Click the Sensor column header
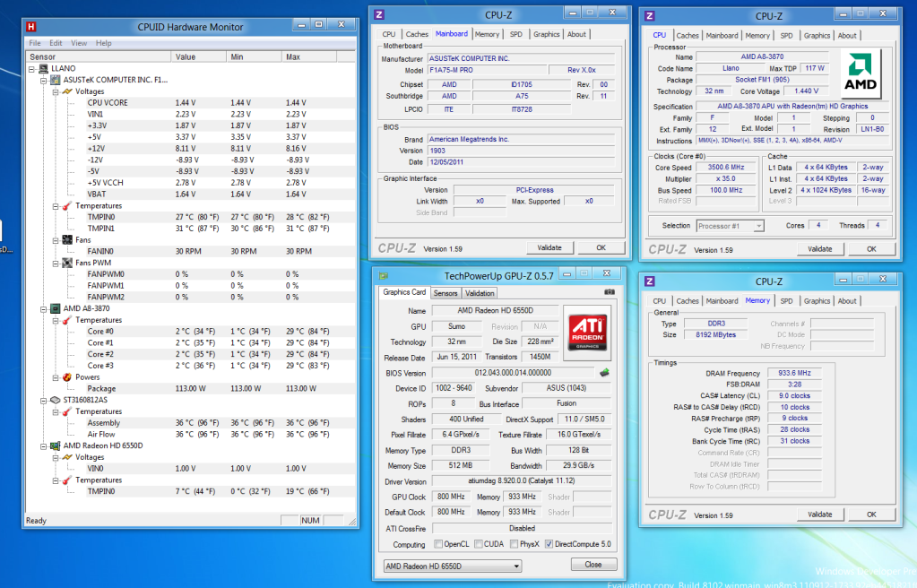Image resolution: width=917 pixels, height=588 pixels. point(99,56)
